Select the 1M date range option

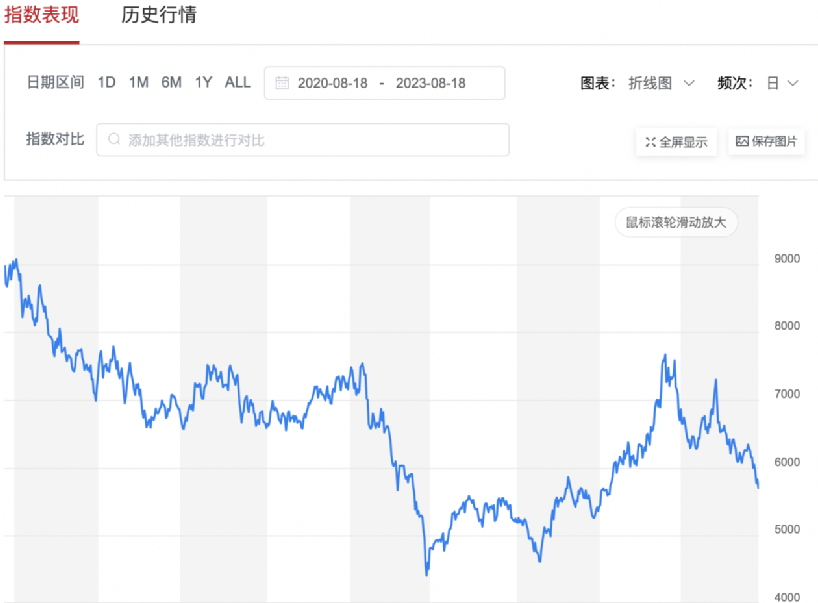click(139, 83)
